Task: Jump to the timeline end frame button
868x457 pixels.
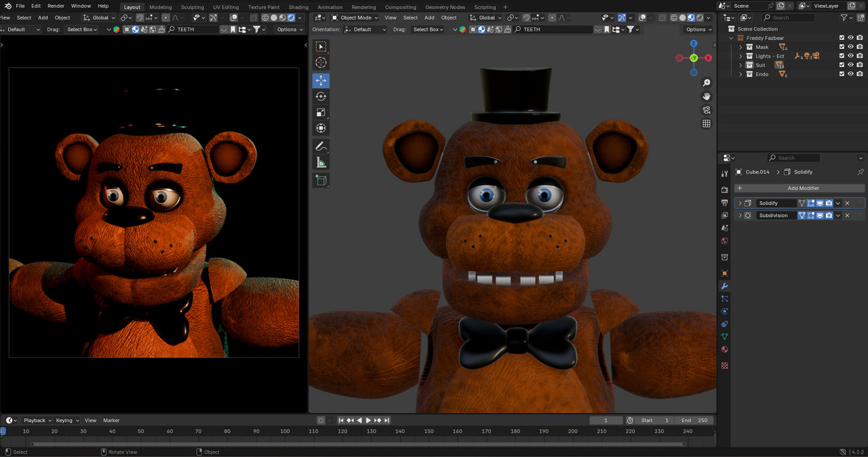Action: point(387,420)
